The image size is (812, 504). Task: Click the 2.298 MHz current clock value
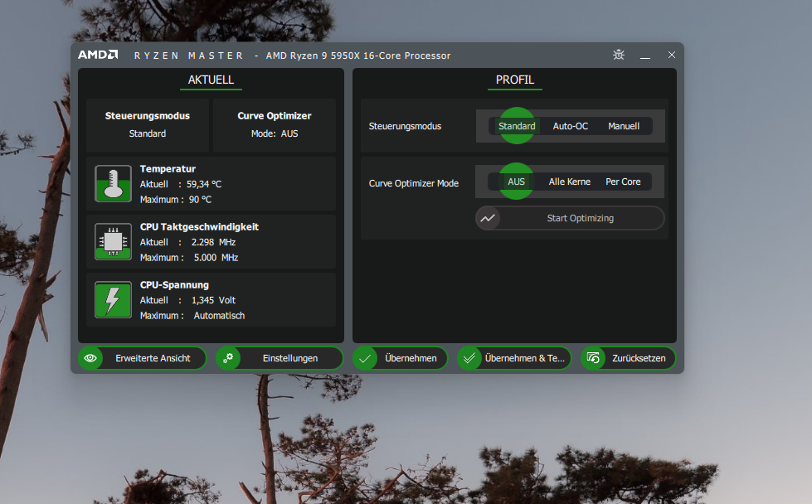pos(213,242)
